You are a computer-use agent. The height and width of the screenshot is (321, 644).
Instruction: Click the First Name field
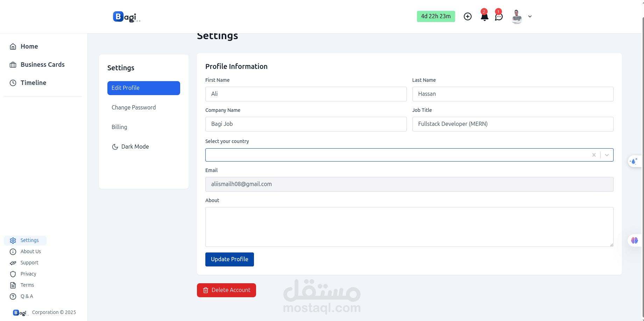pos(306,94)
